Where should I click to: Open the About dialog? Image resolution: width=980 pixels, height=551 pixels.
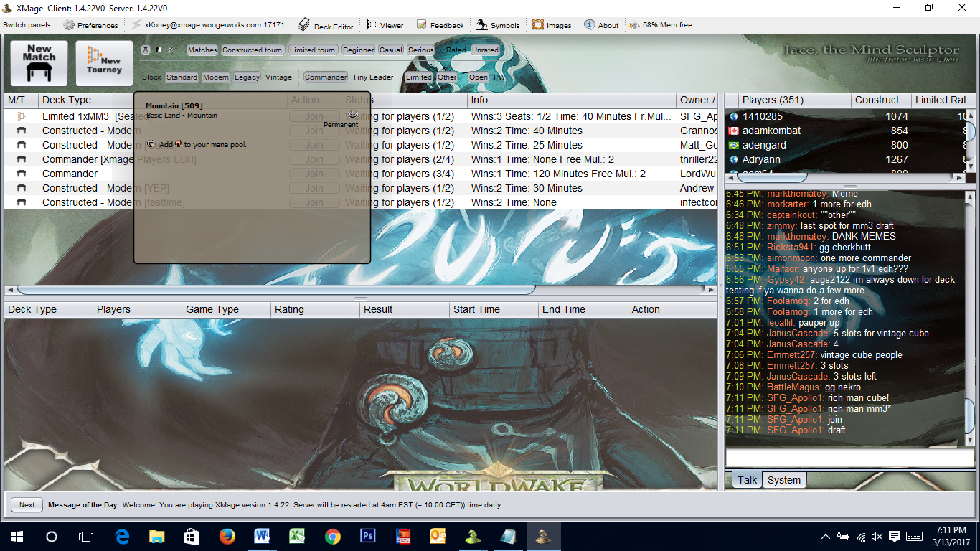point(601,25)
